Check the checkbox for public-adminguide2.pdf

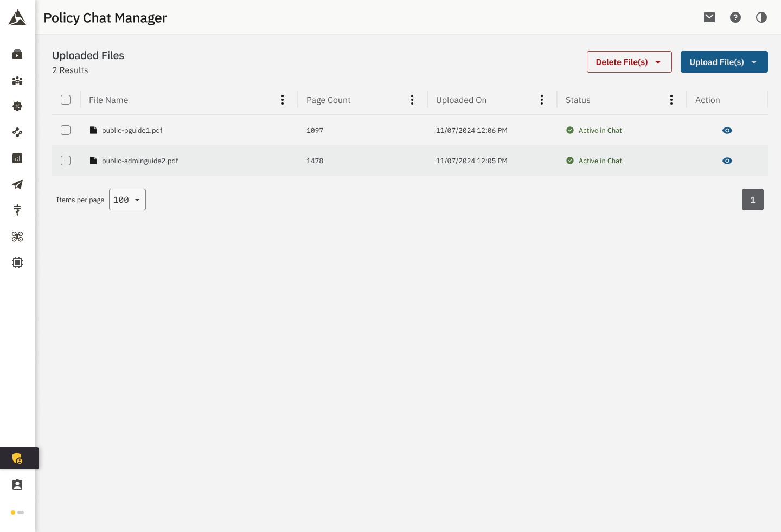(x=66, y=161)
